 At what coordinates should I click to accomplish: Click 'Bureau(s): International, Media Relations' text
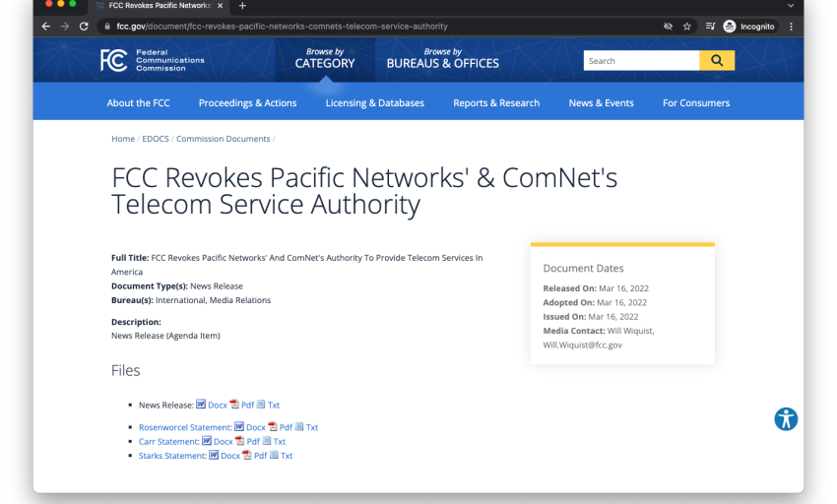point(191,300)
